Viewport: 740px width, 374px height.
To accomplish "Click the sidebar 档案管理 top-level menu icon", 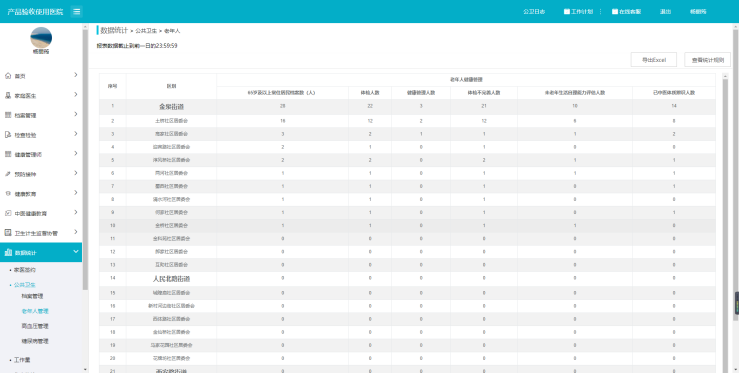I will (x=8, y=115).
